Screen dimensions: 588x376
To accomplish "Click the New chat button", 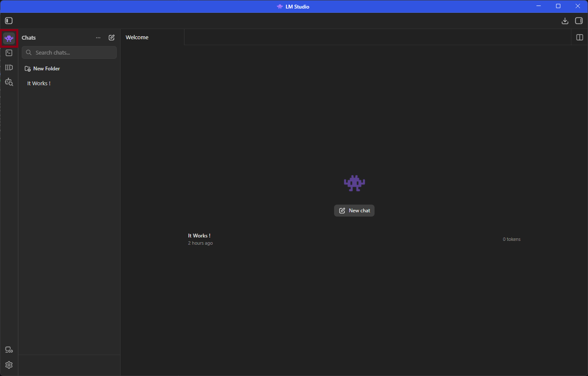I will click(354, 211).
